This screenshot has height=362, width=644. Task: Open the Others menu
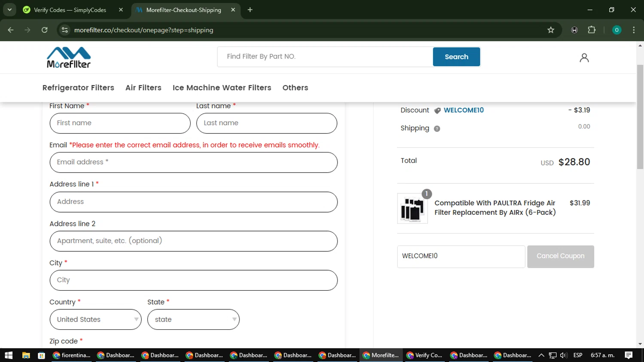tap(295, 88)
